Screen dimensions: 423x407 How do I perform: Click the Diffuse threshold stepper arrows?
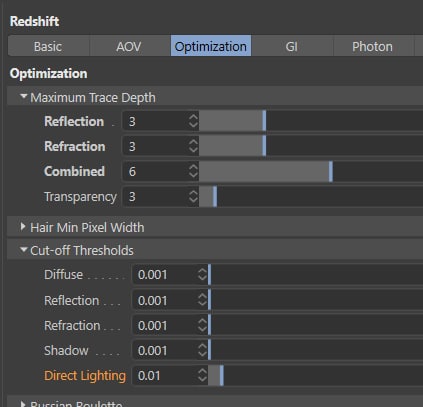pyautogui.click(x=202, y=275)
